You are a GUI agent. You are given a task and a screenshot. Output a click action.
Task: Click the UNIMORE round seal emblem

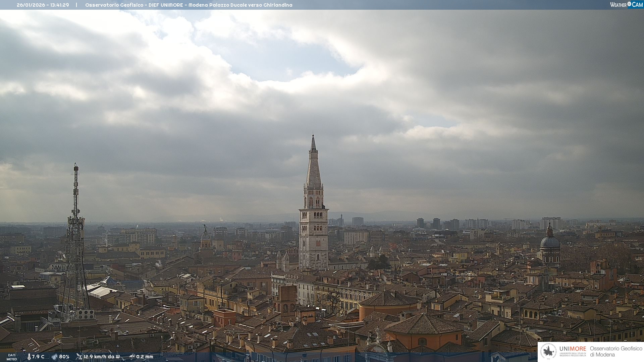549,351
